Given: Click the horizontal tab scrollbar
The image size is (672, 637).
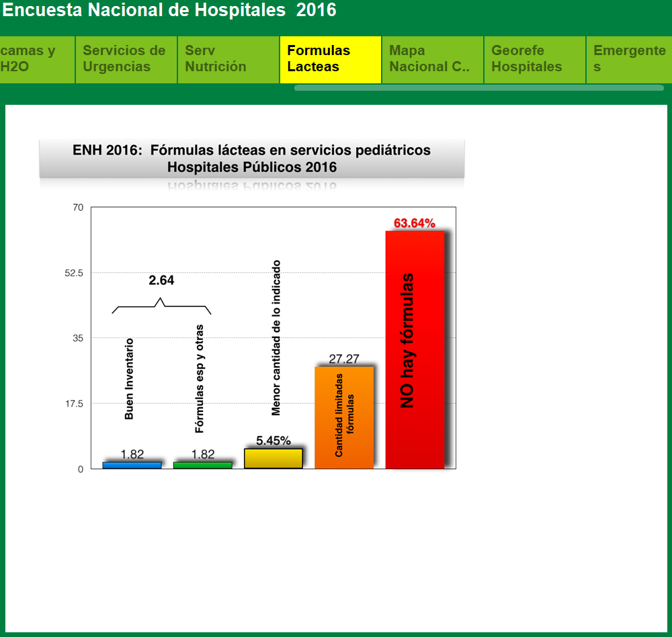Looking at the screenshot, I should tap(478, 87).
